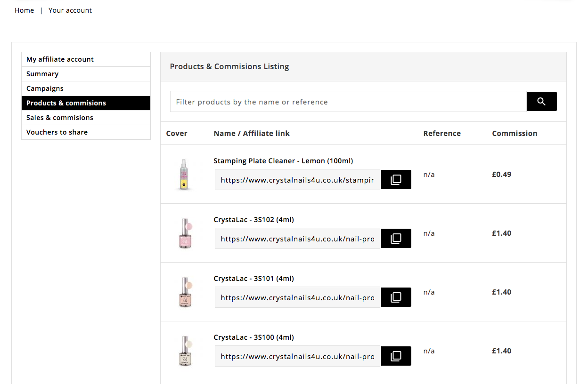Copy the CrystaLac 3S101 affiliate link

(396, 297)
